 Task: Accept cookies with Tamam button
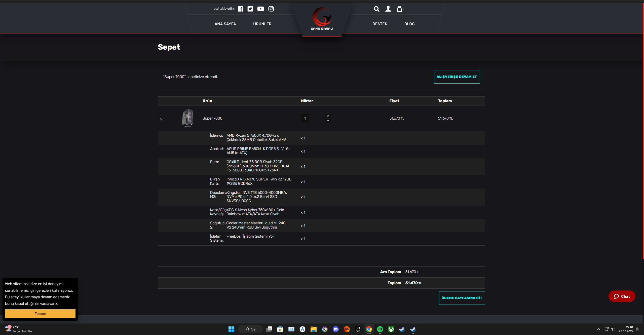tap(40, 314)
